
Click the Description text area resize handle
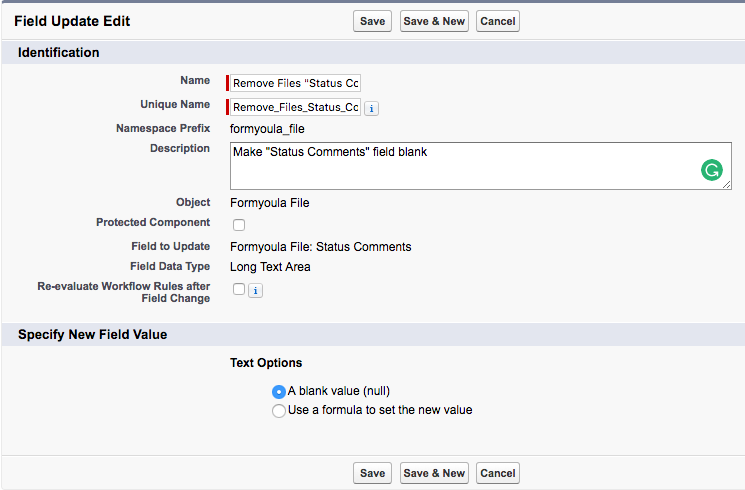click(727, 185)
